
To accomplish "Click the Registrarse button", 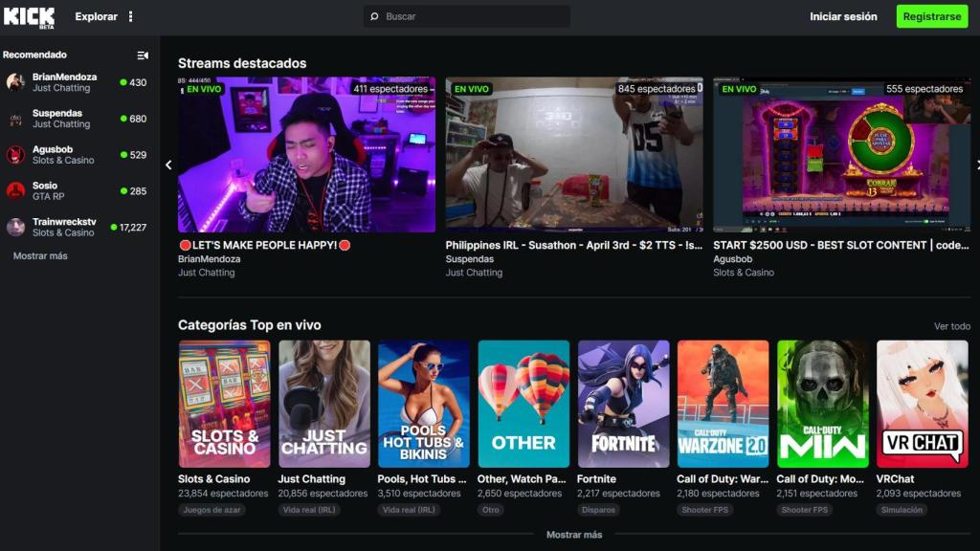I will (933, 16).
